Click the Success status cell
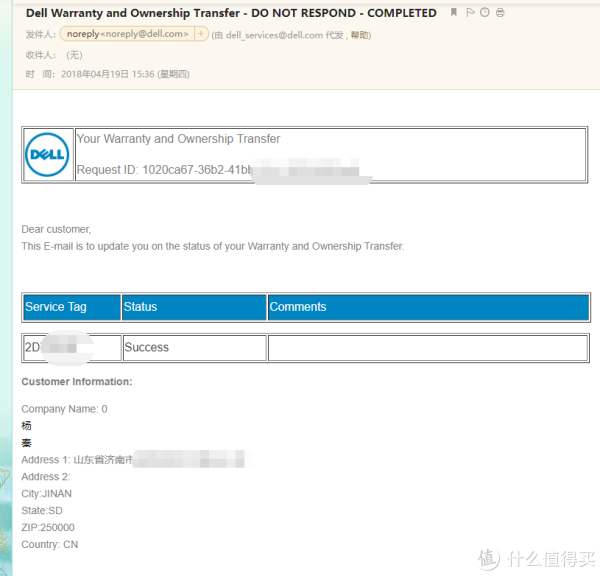This screenshot has width=600, height=576. pos(194,348)
